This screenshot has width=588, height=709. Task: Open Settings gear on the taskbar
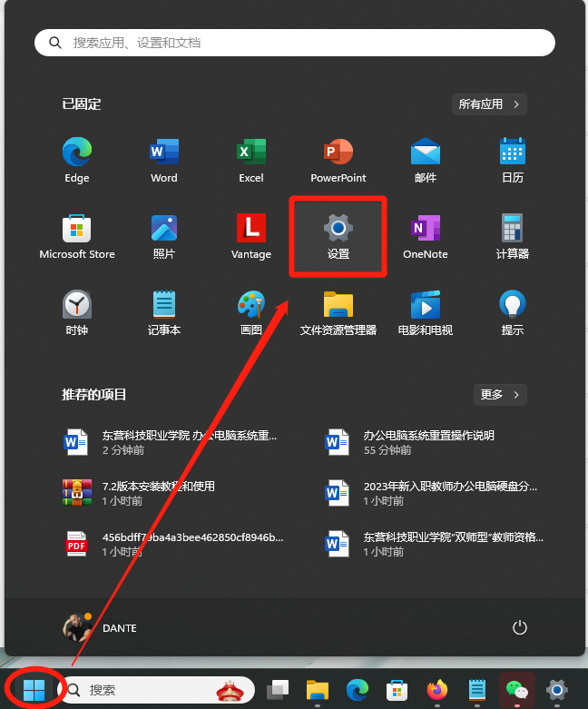(557, 690)
